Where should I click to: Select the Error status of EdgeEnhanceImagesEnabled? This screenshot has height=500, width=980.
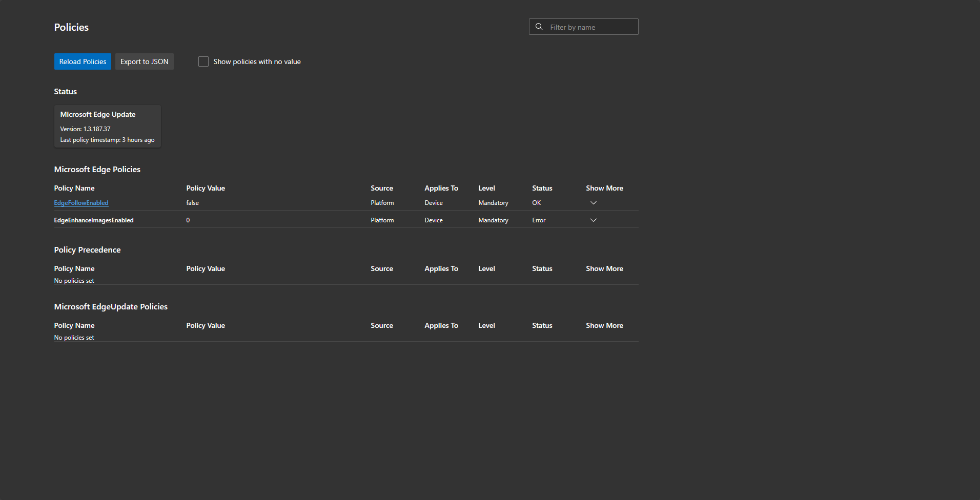pyautogui.click(x=539, y=220)
